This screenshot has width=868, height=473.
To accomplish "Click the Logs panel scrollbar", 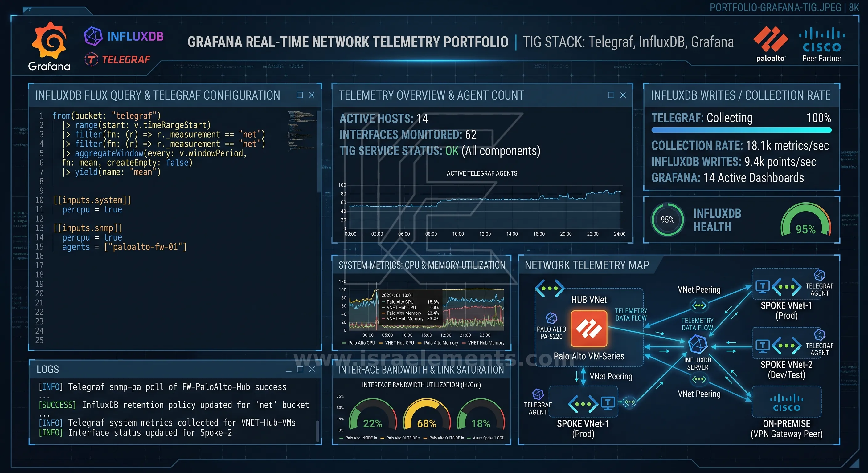I will pyautogui.click(x=317, y=430).
